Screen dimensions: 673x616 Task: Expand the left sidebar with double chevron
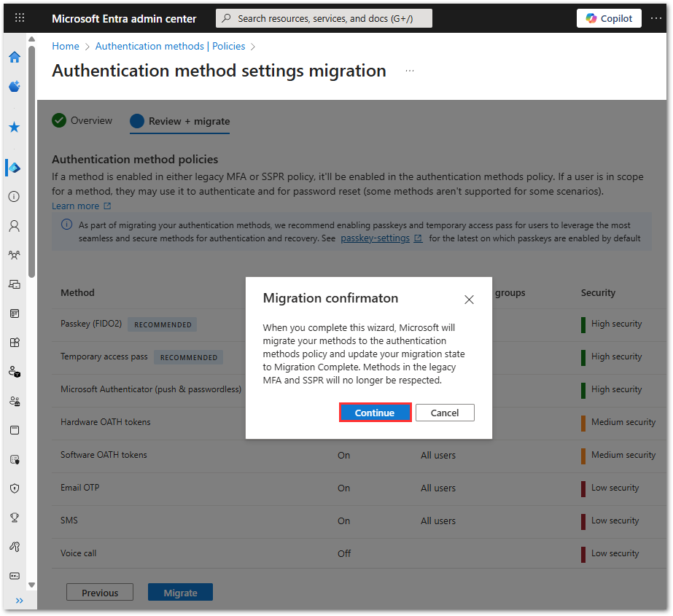click(19, 601)
